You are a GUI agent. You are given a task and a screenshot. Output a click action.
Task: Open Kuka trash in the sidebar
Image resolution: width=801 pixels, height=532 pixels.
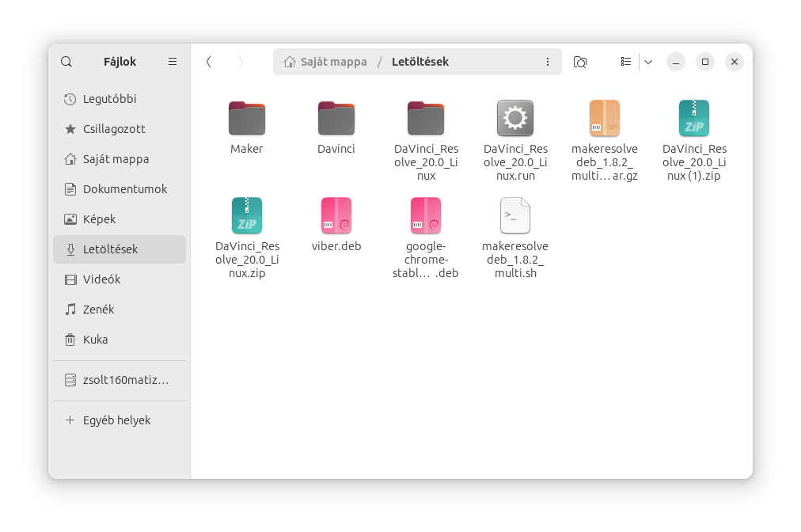point(95,340)
